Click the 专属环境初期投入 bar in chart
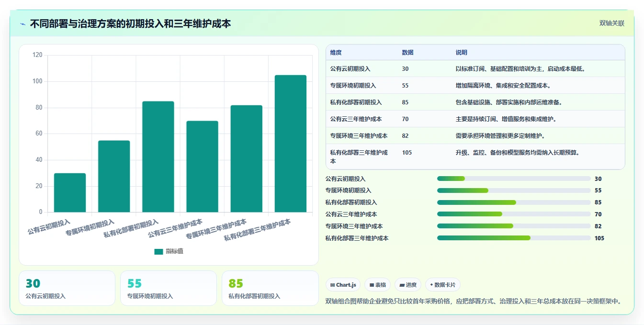 (114, 176)
